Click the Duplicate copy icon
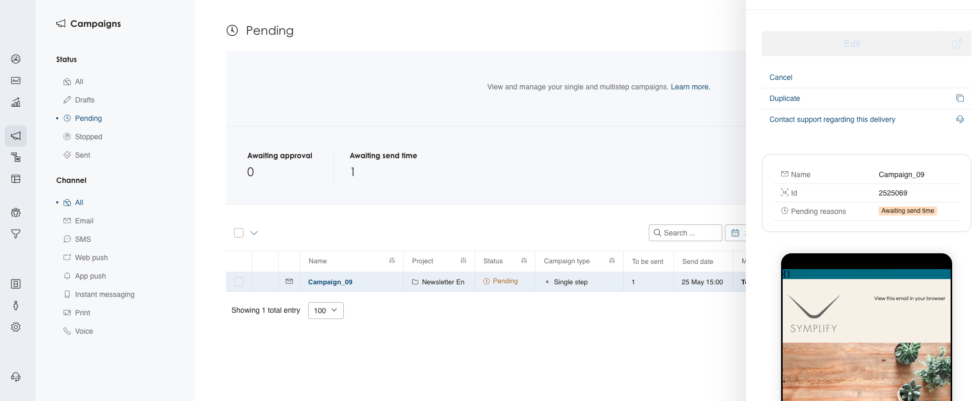This screenshot has height=401, width=980. 960,98
